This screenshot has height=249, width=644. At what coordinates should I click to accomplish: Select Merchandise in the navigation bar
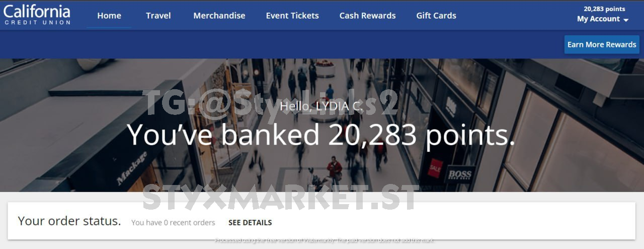point(219,16)
